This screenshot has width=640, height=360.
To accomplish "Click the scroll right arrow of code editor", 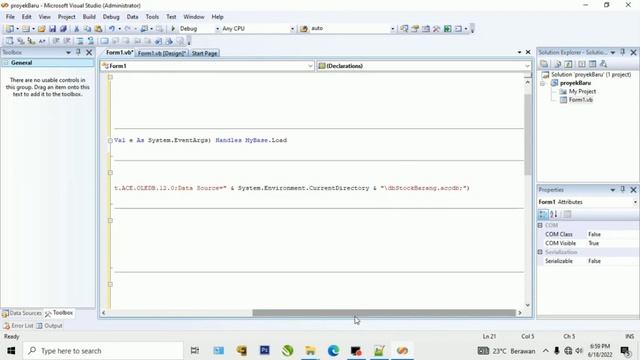I will [520, 313].
